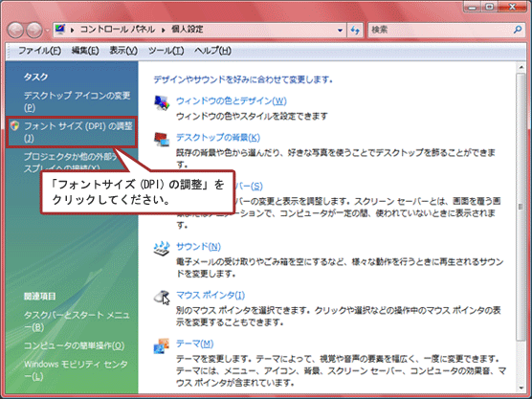The width and height of the screenshot is (532, 399).
Task: Click the 検索 search input field
Action: coord(441,30)
